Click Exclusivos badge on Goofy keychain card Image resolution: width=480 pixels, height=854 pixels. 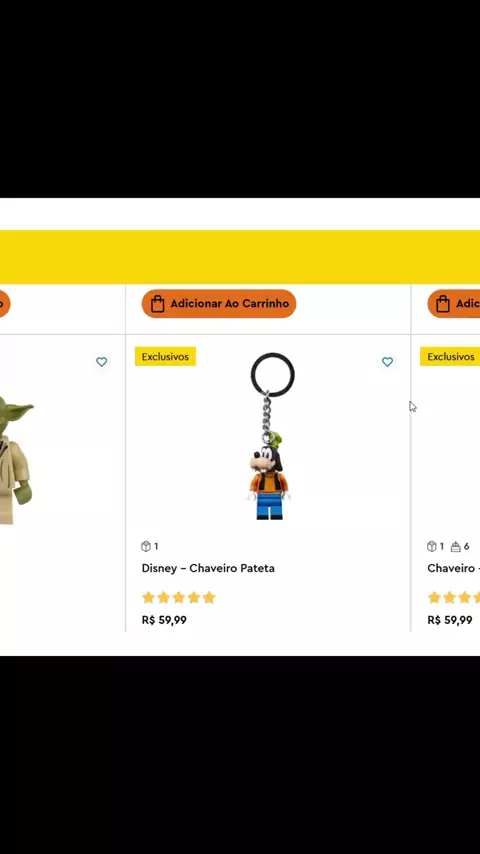coord(165,357)
